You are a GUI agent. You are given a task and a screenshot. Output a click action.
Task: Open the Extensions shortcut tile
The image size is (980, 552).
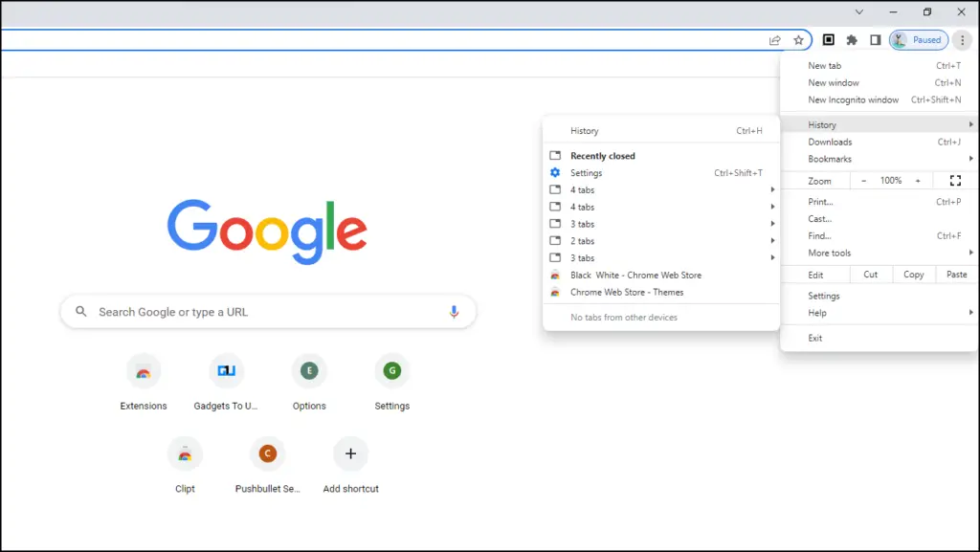point(144,382)
